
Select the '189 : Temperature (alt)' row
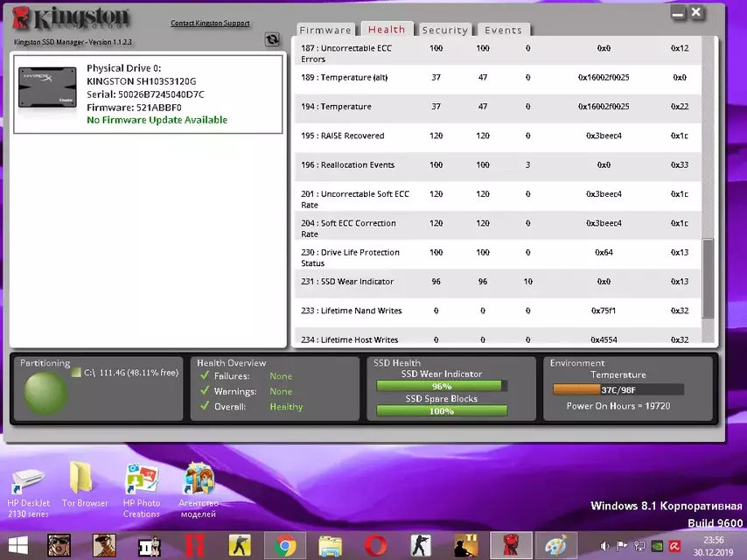click(x=498, y=80)
